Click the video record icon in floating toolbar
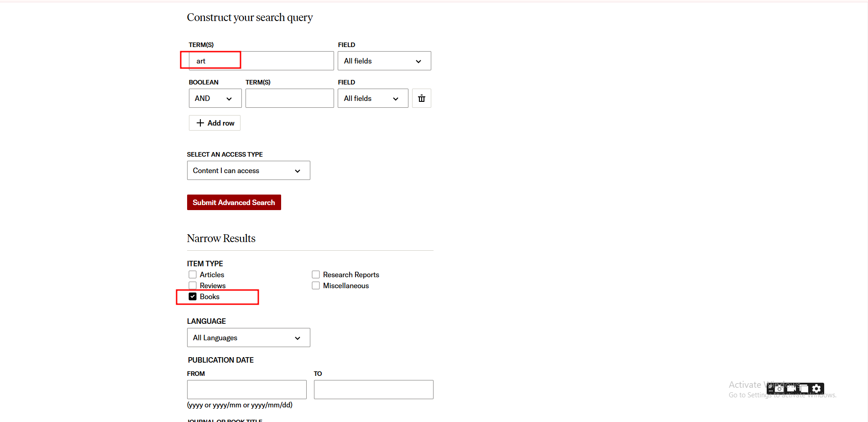 click(x=791, y=389)
